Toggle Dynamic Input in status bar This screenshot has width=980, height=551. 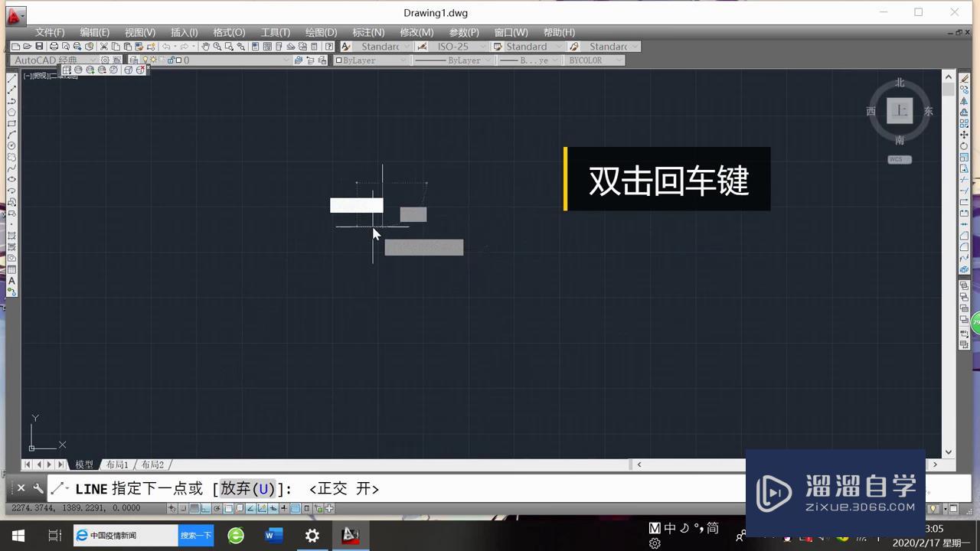pyautogui.click(x=273, y=508)
